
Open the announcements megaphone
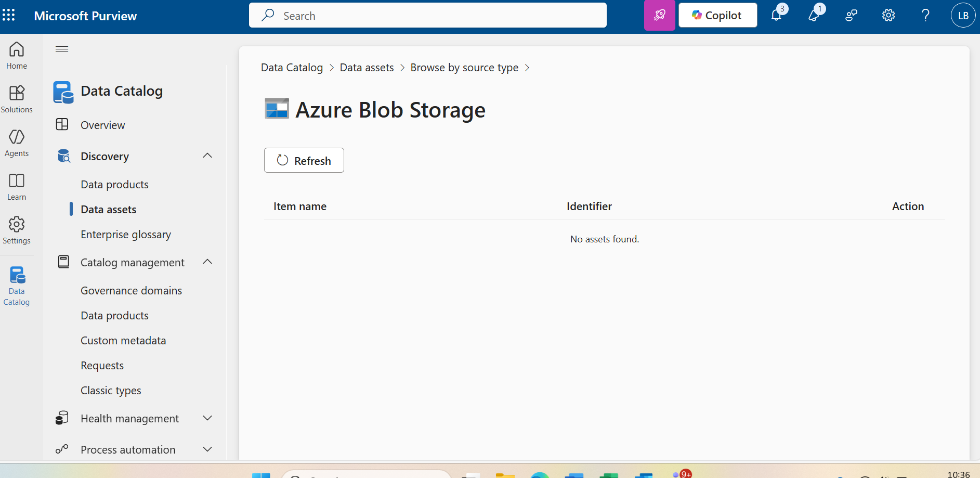[x=814, y=15]
